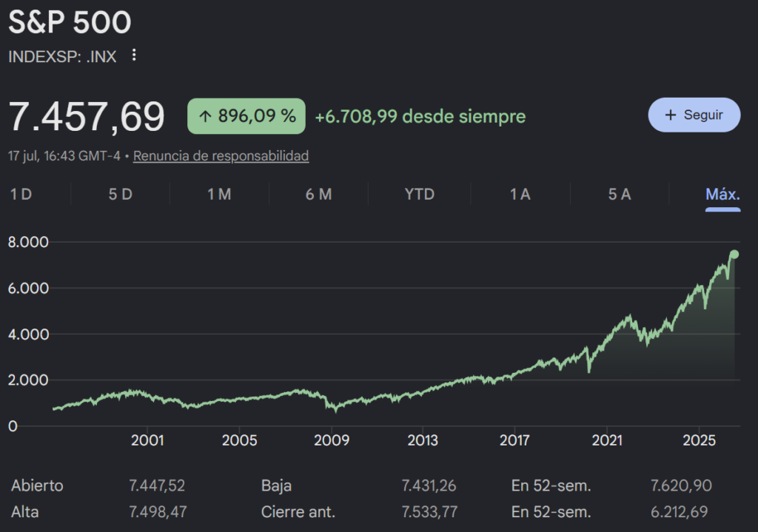758x532 pixels.
Task: Click the green endpoint dot on the chart
Action: 734,255
